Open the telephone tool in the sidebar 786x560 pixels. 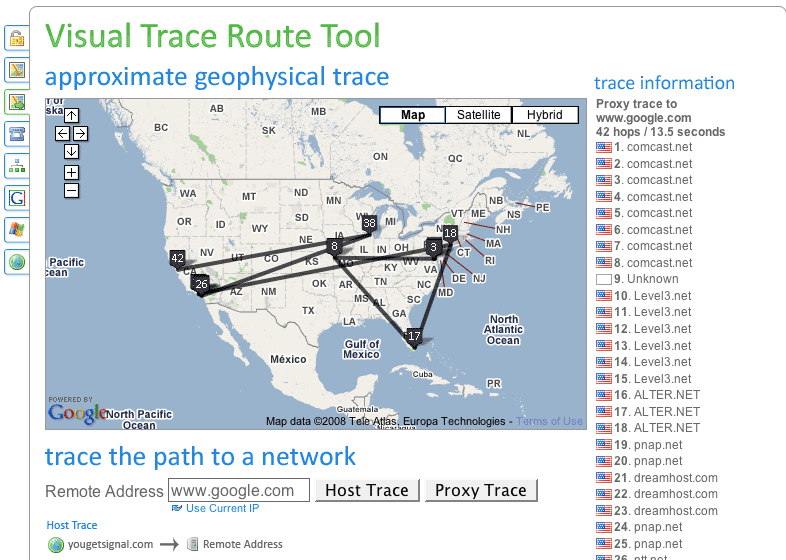(17, 133)
